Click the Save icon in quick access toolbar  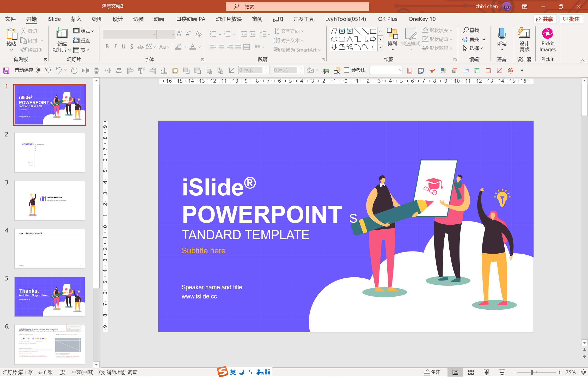coord(6,70)
